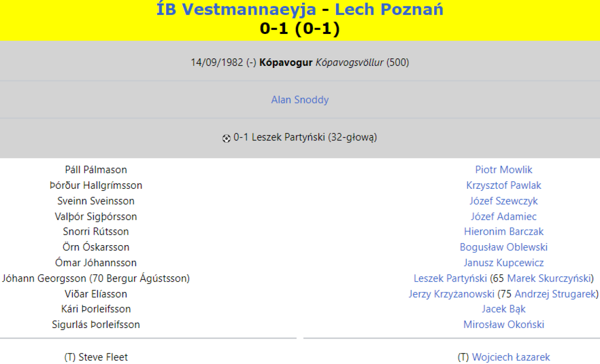Open Jacek Bąk's player profile
Viewport: 600px width, 364px height.
(503, 309)
